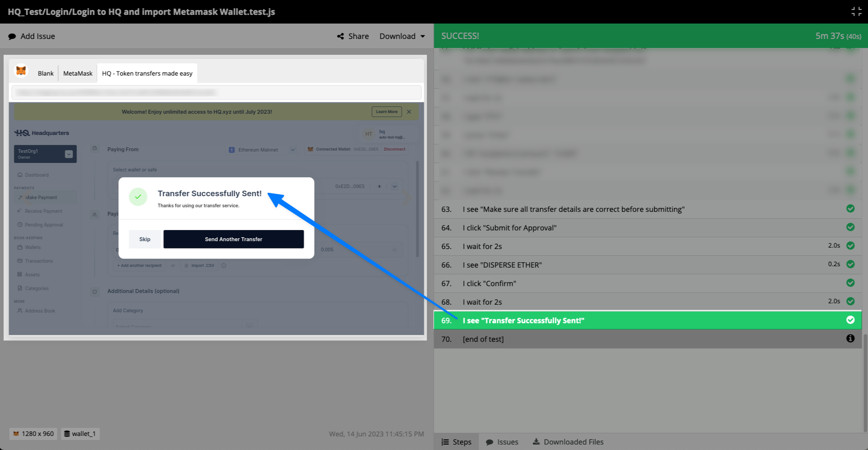Dismiss the welcome banner with the X
Viewport: 868px width, 450px height.
[x=409, y=112]
